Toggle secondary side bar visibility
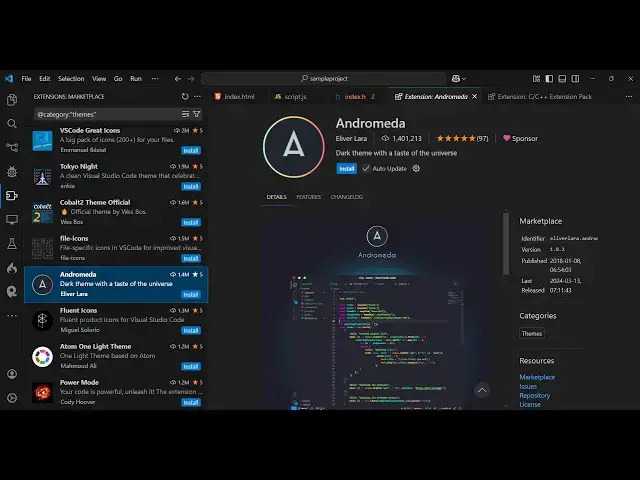Screen dimensions: 640x480 coord(575,78)
